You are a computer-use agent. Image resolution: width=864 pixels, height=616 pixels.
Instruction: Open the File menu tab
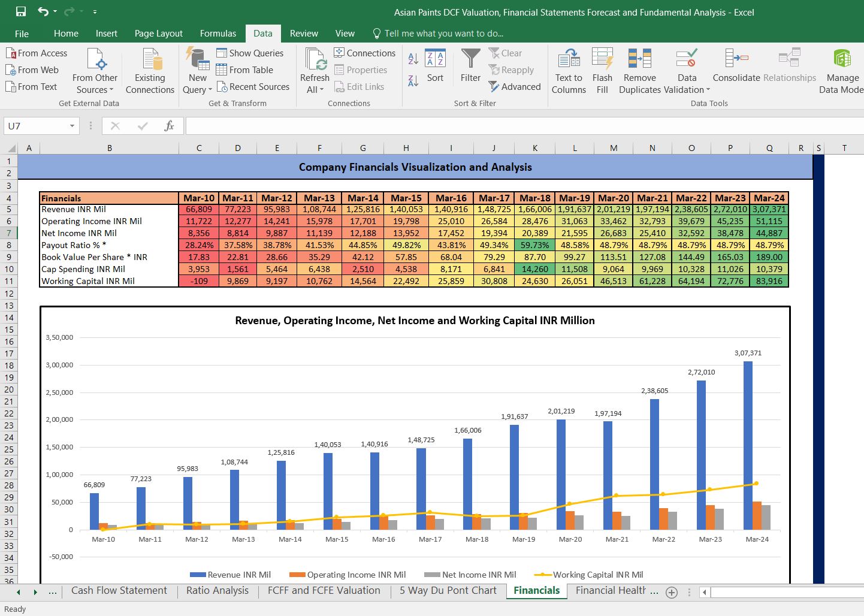pyautogui.click(x=22, y=34)
